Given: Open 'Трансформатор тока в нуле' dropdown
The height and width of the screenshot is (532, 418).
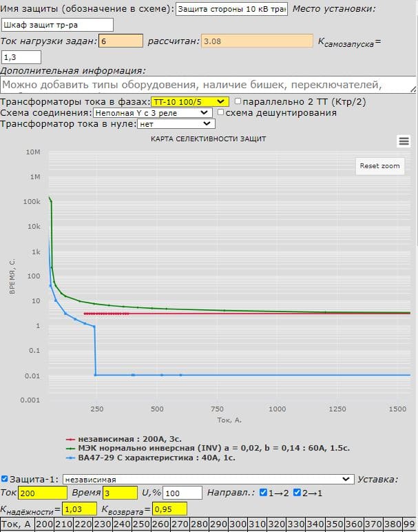Looking at the screenshot, I should pos(176,124).
